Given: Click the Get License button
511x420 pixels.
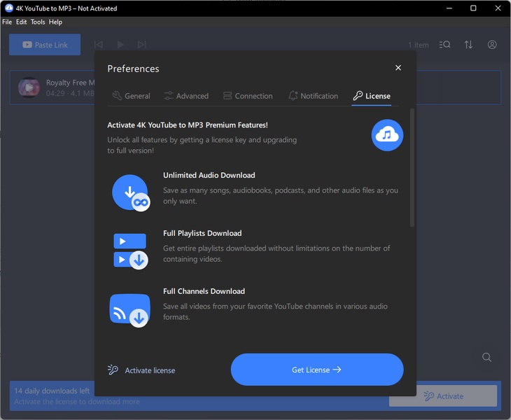Looking at the screenshot, I should point(317,370).
